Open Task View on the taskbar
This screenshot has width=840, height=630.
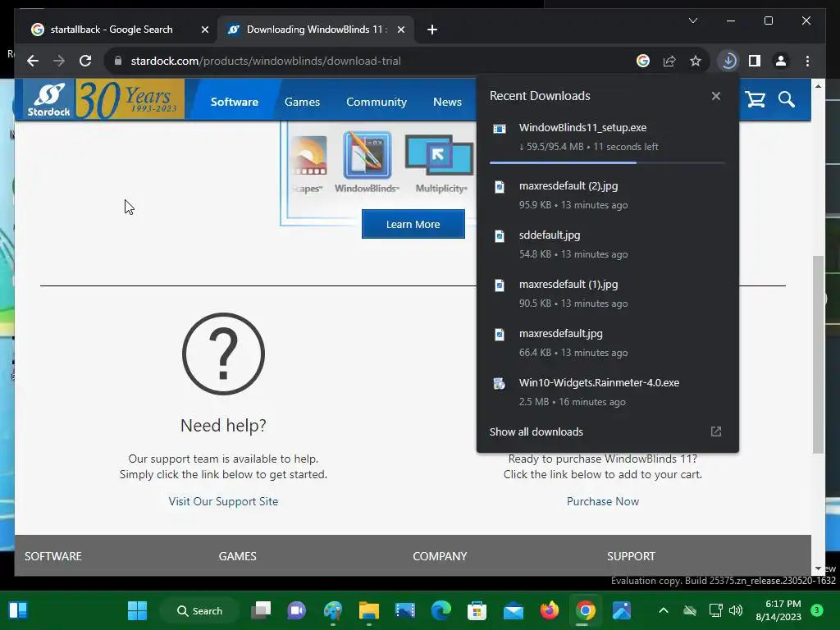coord(261,610)
